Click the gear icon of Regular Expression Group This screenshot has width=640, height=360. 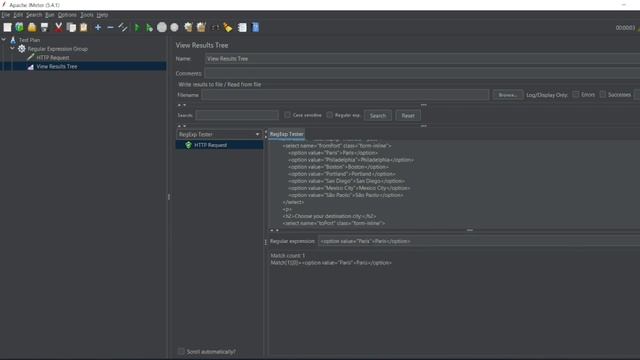(x=22, y=49)
